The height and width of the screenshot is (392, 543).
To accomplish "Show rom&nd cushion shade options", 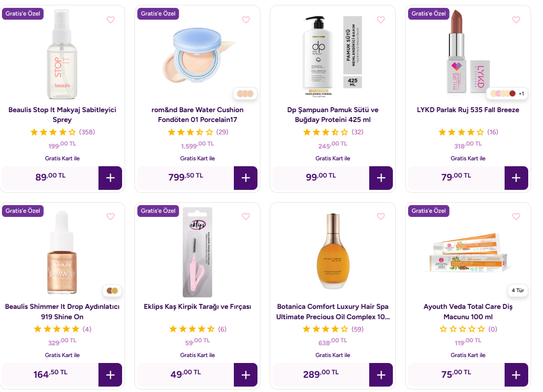I will tap(245, 93).
